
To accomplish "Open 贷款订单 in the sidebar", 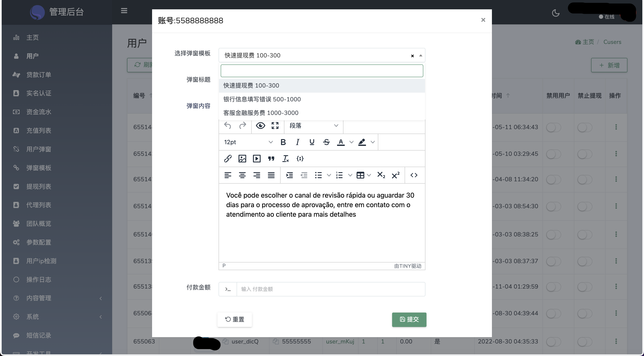I will 39,75.
